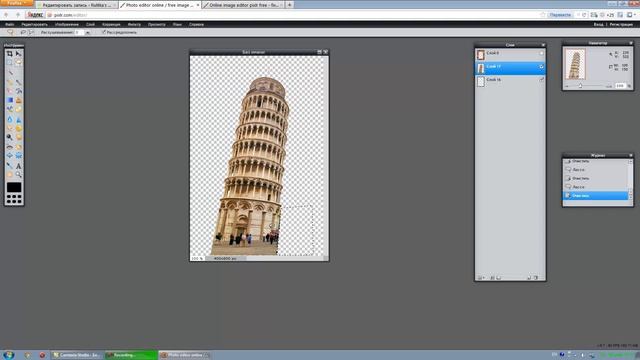Delete layer using trash icon
The height and width of the screenshot is (360, 640).
point(536,278)
